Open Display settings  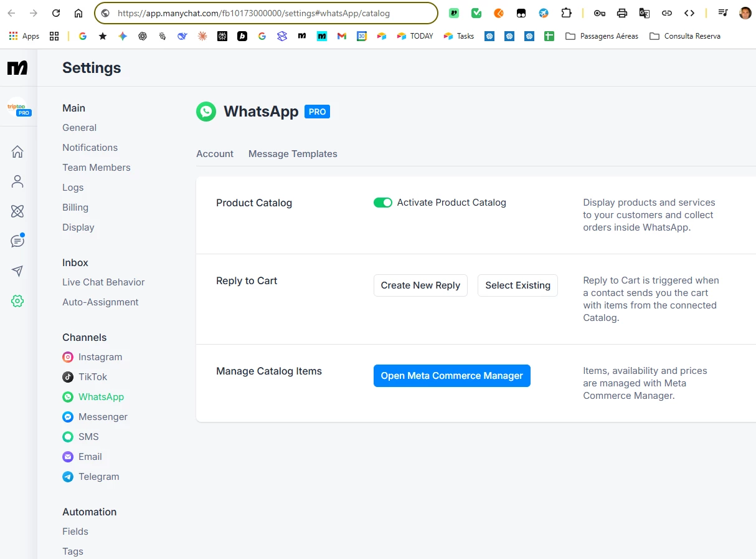point(78,227)
